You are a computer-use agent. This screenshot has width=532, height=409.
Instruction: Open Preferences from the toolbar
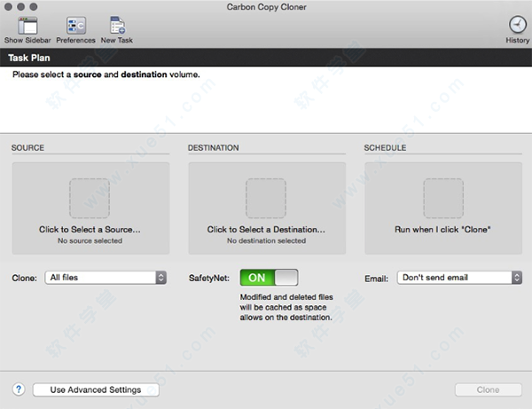pos(75,26)
